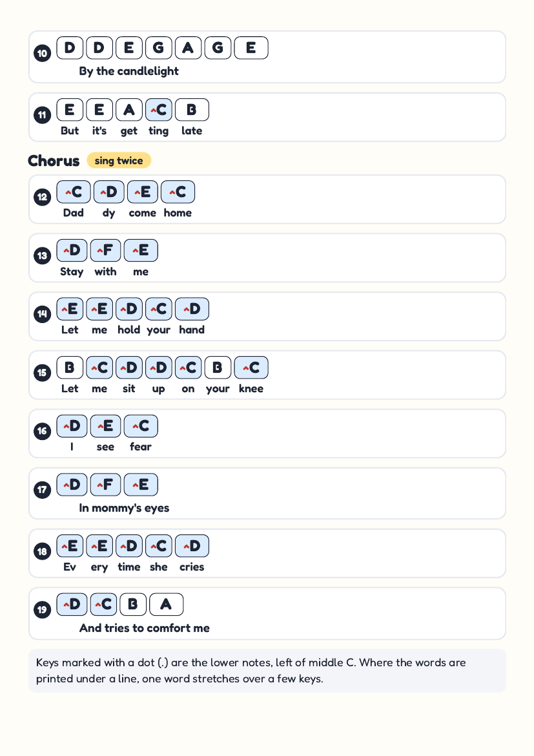Click the high C key above 'ting'
The height and width of the screenshot is (756, 534).
point(158,110)
